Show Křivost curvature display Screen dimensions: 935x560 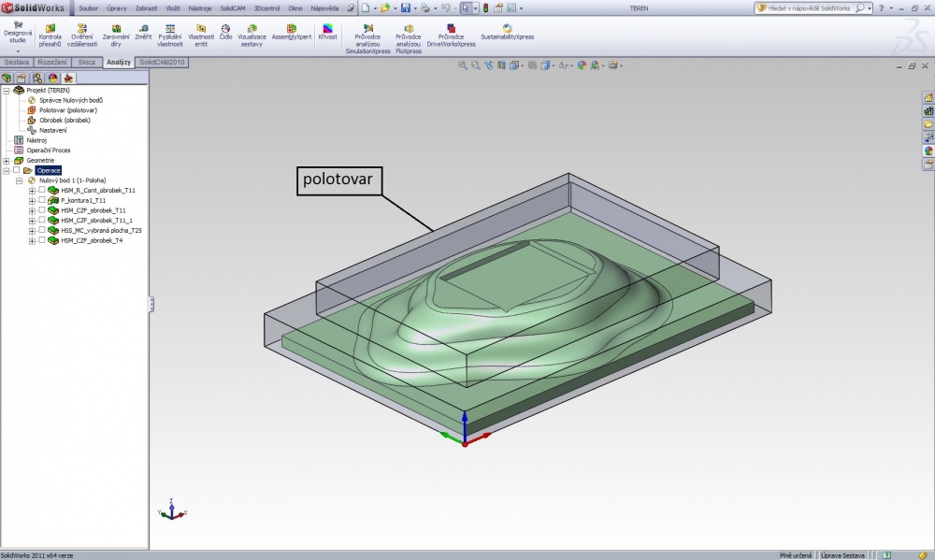(x=327, y=32)
